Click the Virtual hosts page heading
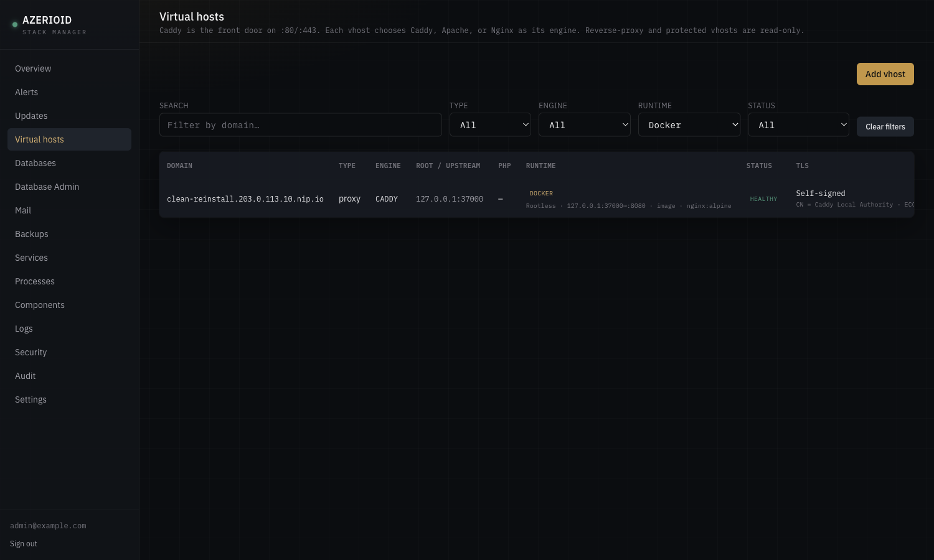This screenshot has width=934, height=560. 192,17
